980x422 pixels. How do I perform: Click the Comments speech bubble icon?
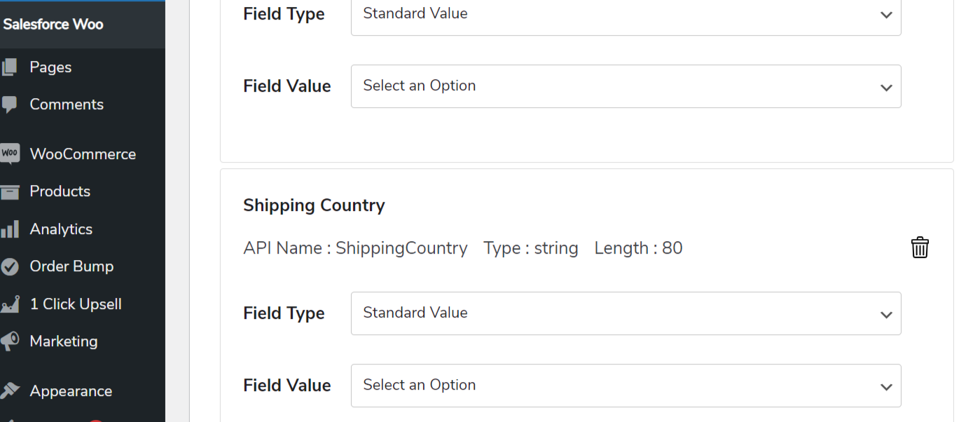pyautogui.click(x=9, y=104)
